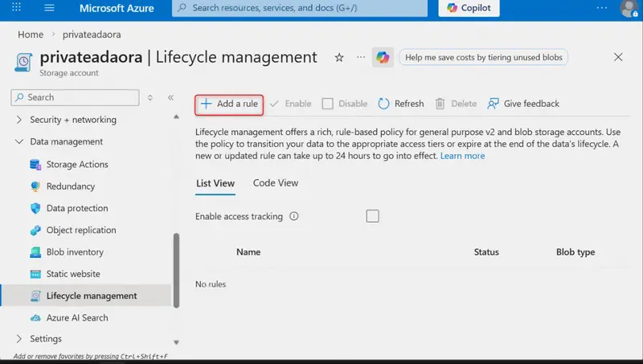Switch to List View tab

[x=215, y=183]
